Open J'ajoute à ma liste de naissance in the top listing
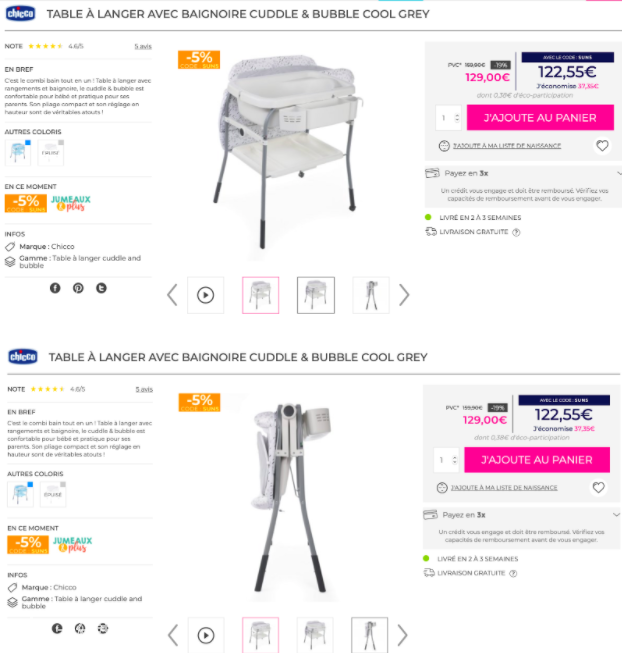Viewport: 622px width, 653px height. pyautogui.click(x=507, y=146)
